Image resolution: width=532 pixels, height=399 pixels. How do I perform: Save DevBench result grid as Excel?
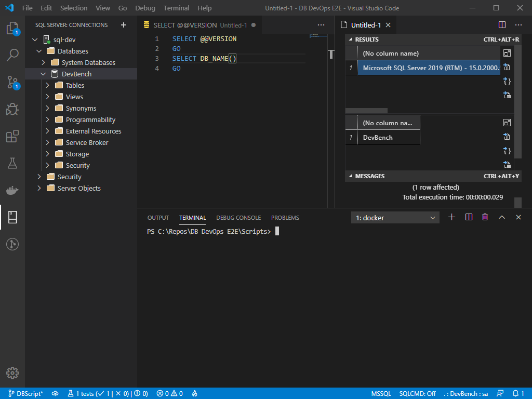(x=507, y=165)
